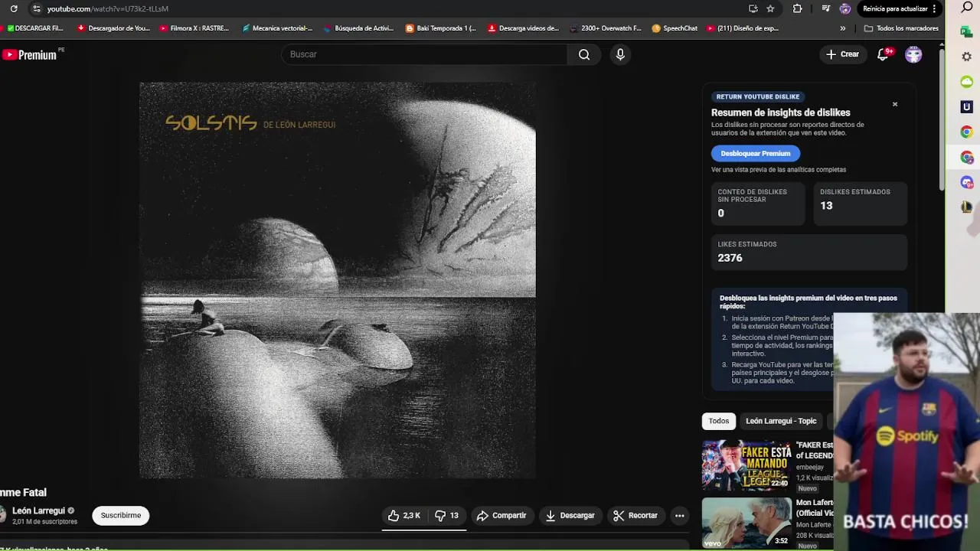The height and width of the screenshot is (551, 980).
Task: Click the Compartir share button
Action: pos(501,516)
